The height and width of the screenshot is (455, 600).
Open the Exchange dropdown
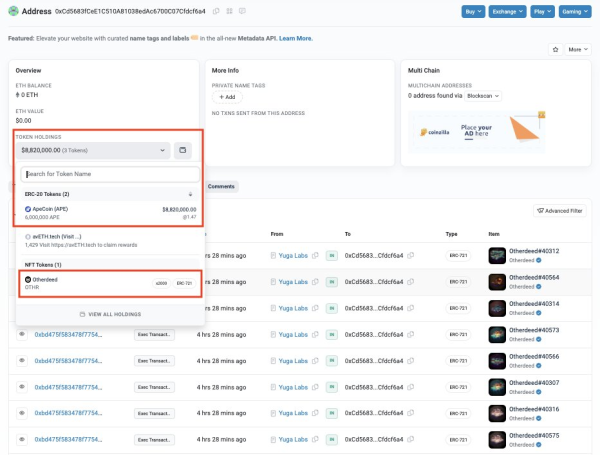507,11
